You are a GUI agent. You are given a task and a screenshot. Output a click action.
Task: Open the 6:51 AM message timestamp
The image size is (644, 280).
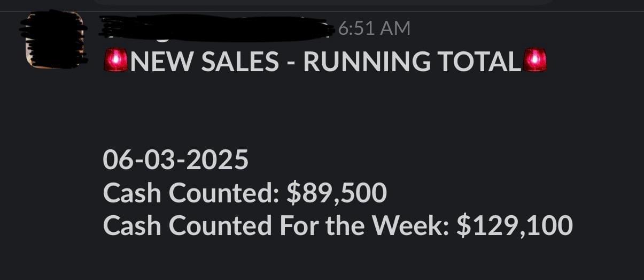pos(374,28)
